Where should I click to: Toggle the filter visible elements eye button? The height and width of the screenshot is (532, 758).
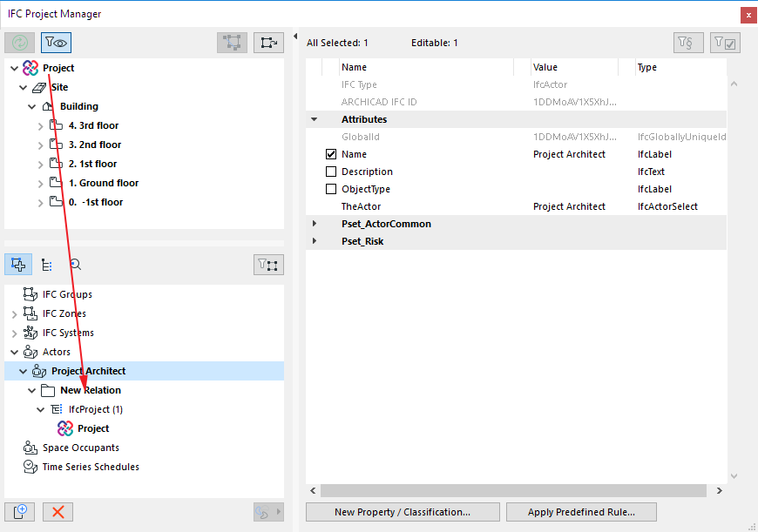[x=56, y=43]
